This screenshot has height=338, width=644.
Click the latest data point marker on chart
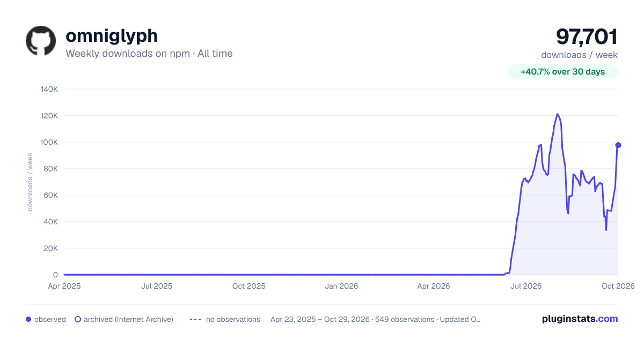tap(618, 145)
